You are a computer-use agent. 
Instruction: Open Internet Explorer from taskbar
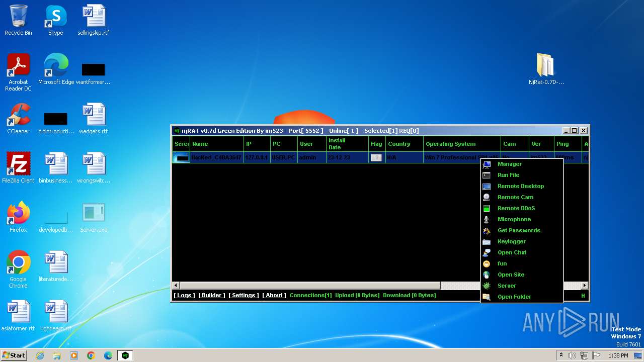coord(40,355)
